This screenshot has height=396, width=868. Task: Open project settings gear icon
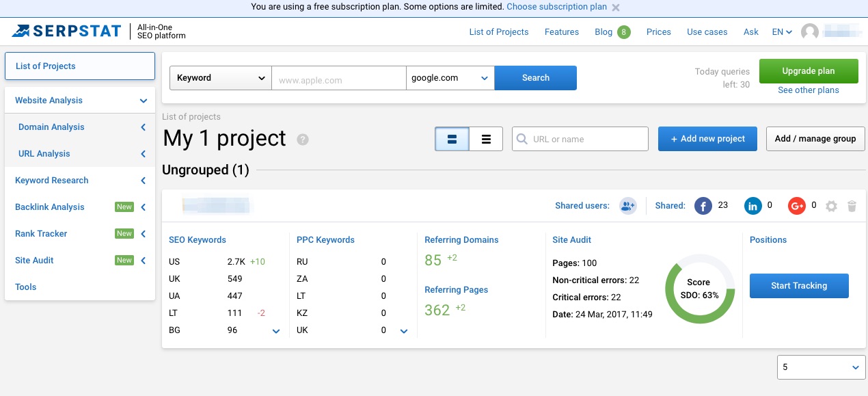pos(831,206)
